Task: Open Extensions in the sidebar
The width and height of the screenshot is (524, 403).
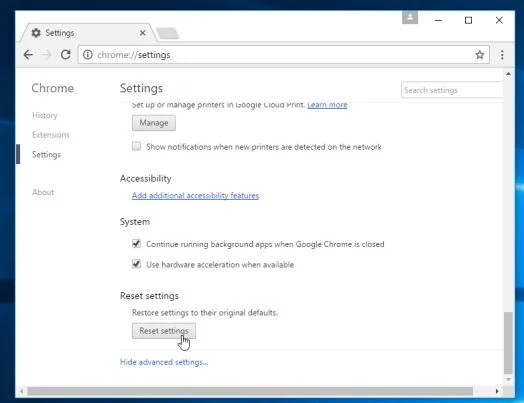Action: (51, 135)
